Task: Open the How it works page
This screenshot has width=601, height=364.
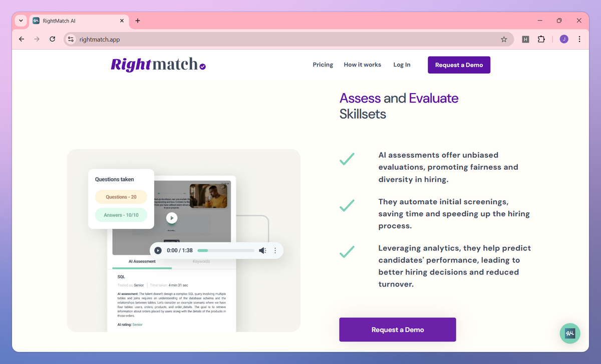Action: click(x=362, y=65)
